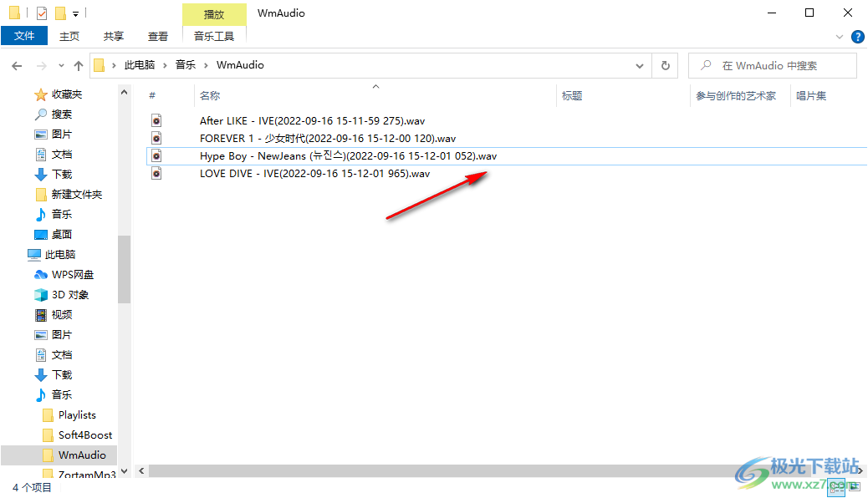The height and width of the screenshot is (498, 868).
Task: Click the sidebar scroll up arrow
Action: (x=124, y=93)
